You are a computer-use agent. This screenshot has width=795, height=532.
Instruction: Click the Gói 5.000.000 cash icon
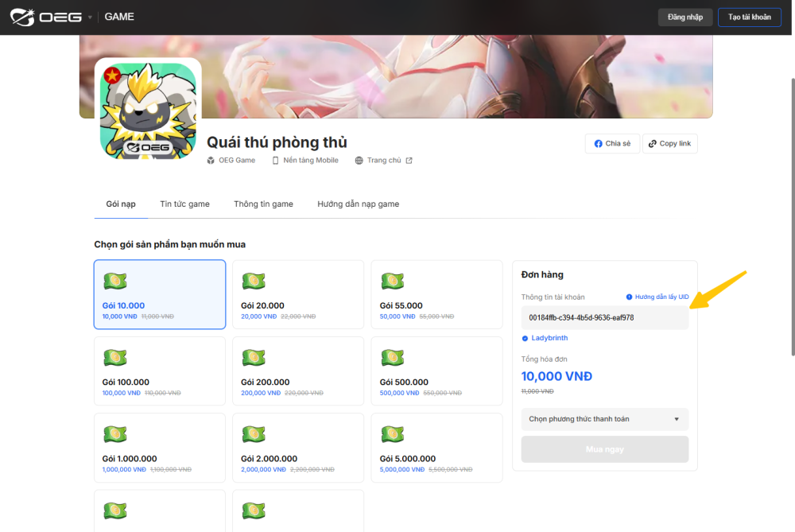[x=392, y=434]
